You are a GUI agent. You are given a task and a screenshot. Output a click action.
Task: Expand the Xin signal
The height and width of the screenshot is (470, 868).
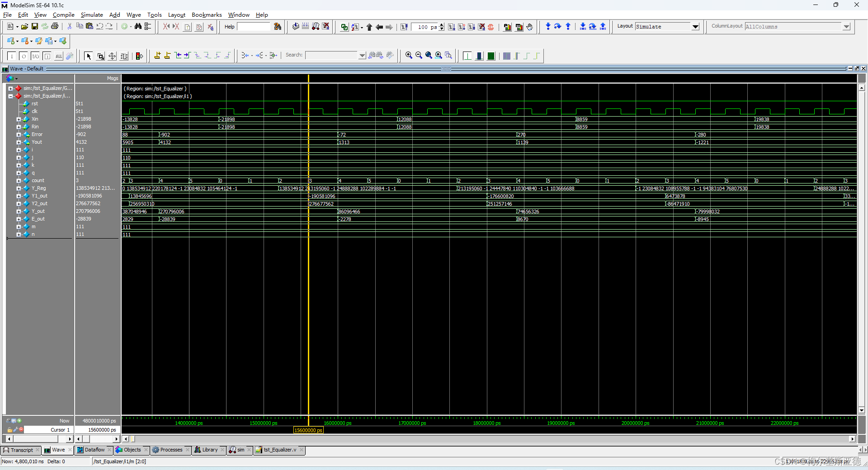click(x=19, y=119)
